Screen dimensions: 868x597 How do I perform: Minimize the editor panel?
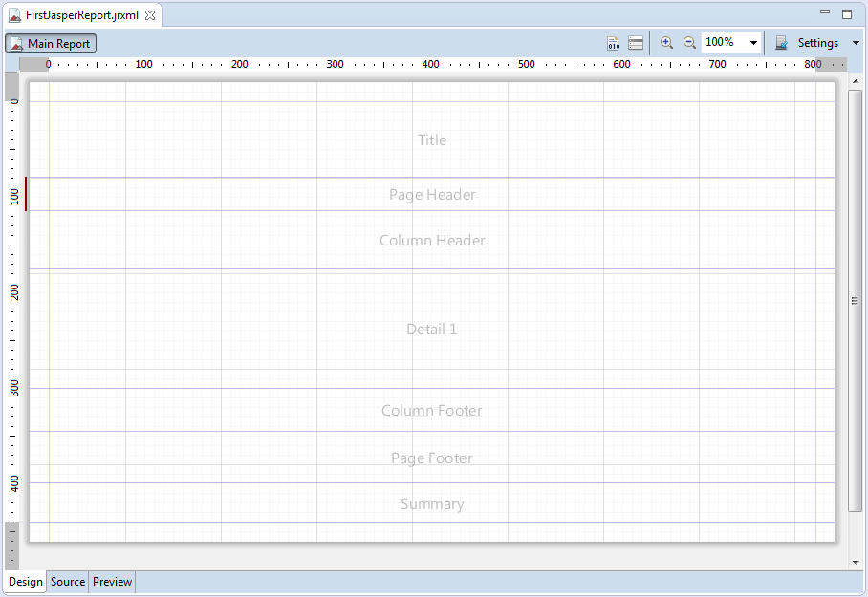(825, 12)
